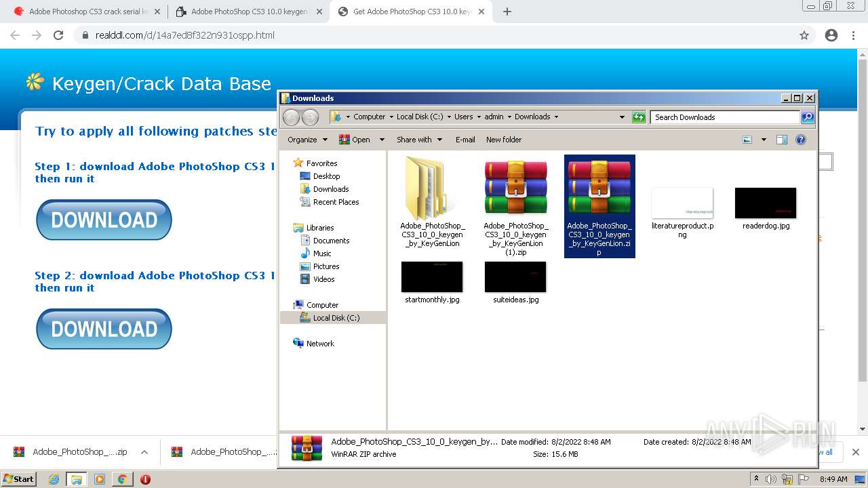Image resolution: width=868 pixels, height=488 pixels.
Task: Select the highlighted KeyGenLion.zip archive
Action: [x=599, y=206]
